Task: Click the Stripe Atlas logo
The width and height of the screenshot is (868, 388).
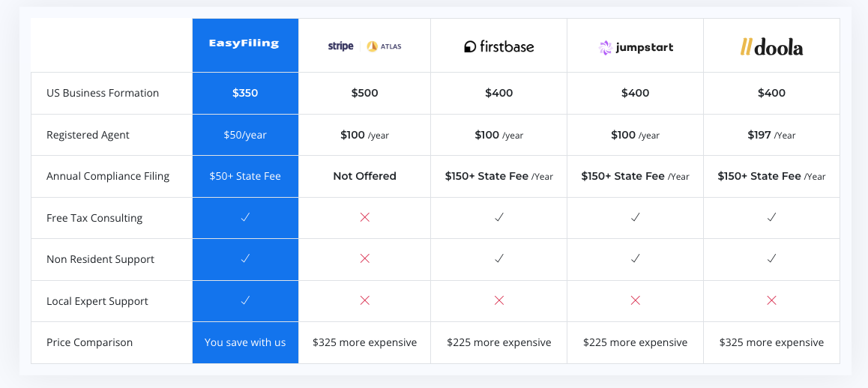Action: [x=364, y=46]
